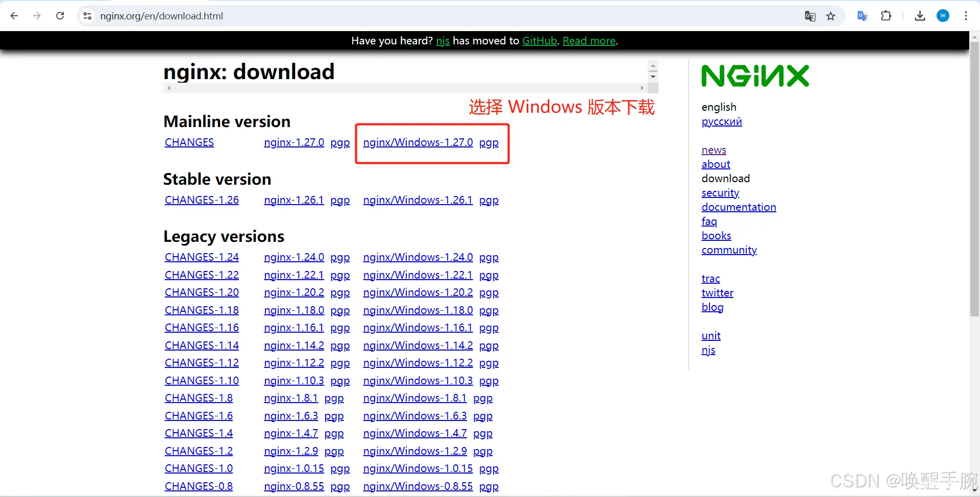Open the Google Translate extension icon
This screenshot has height=497, width=980.
(x=863, y=16)
